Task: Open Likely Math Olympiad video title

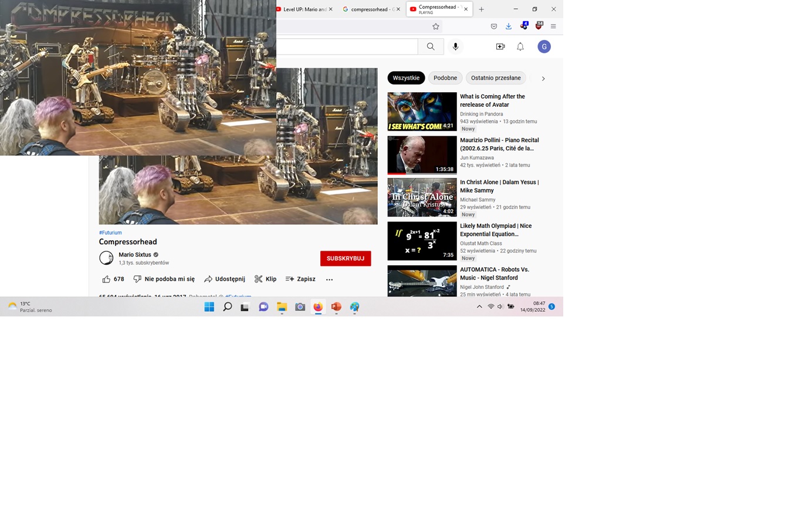Action: point(496,230)
